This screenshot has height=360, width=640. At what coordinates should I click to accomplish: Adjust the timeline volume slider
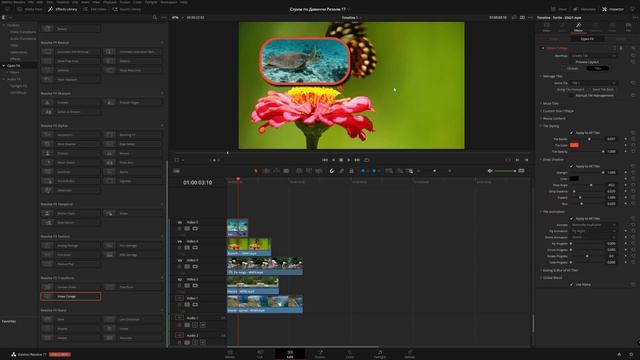pos(505,171)
